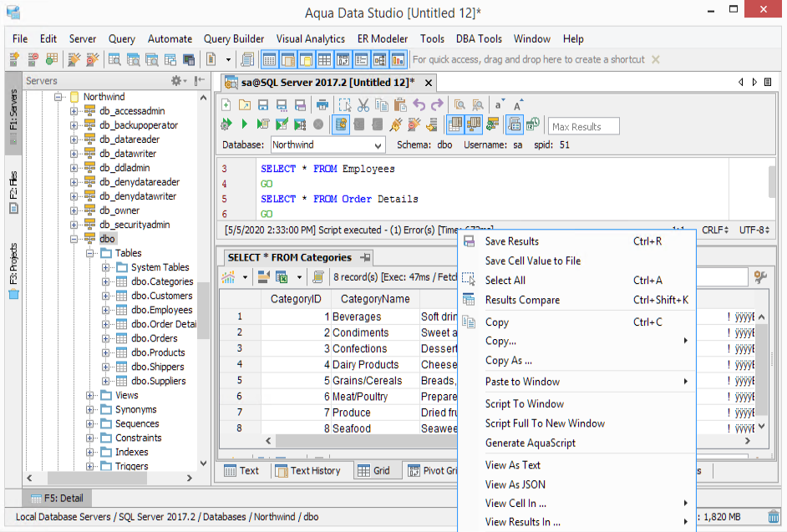Click the CategoryName column header
This screenshot has height=532, width=787.
(375, 299)
